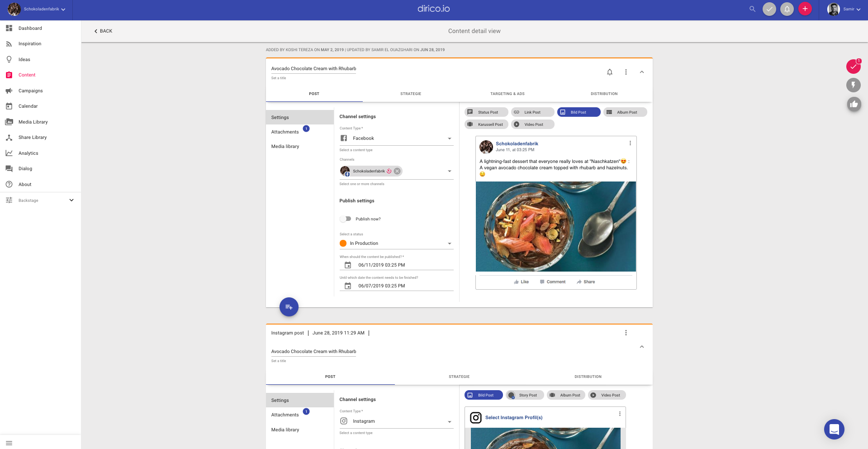Image resolution: width=868 pixels, height=449 pixels.
Task: Remove Schokoladenfabrik channel chip
Action: point(397,171)
